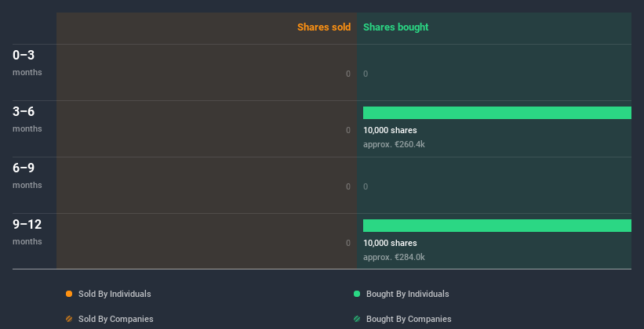Toggle the Bought By Individuals legend label

pos(407,294)
